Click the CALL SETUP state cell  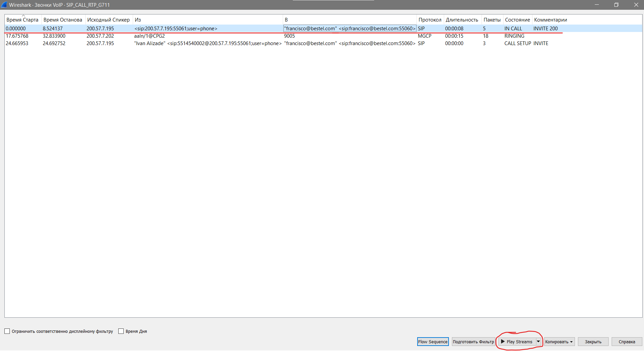(518, 43)
